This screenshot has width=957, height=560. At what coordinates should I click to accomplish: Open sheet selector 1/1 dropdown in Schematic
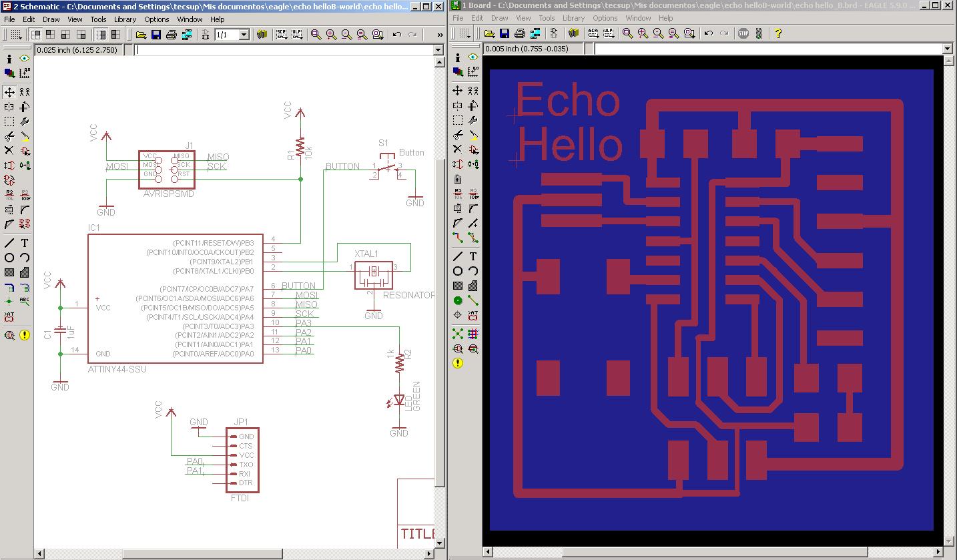pos(244,35)
